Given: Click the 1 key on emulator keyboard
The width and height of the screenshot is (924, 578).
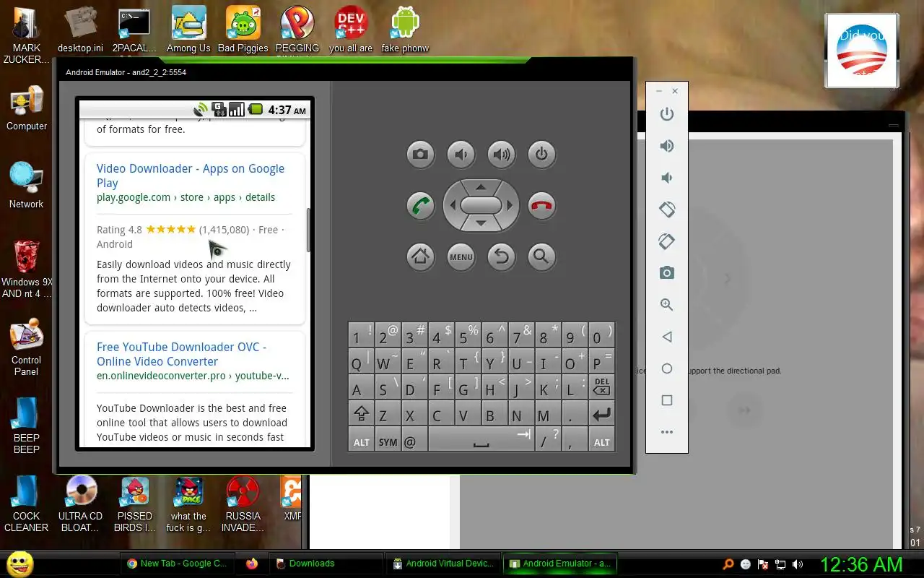Looking at the screenshot, I should (361, 335).
